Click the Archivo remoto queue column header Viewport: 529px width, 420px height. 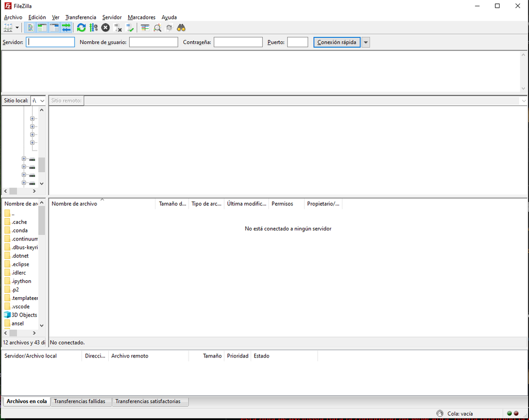[x=149, y=356]
